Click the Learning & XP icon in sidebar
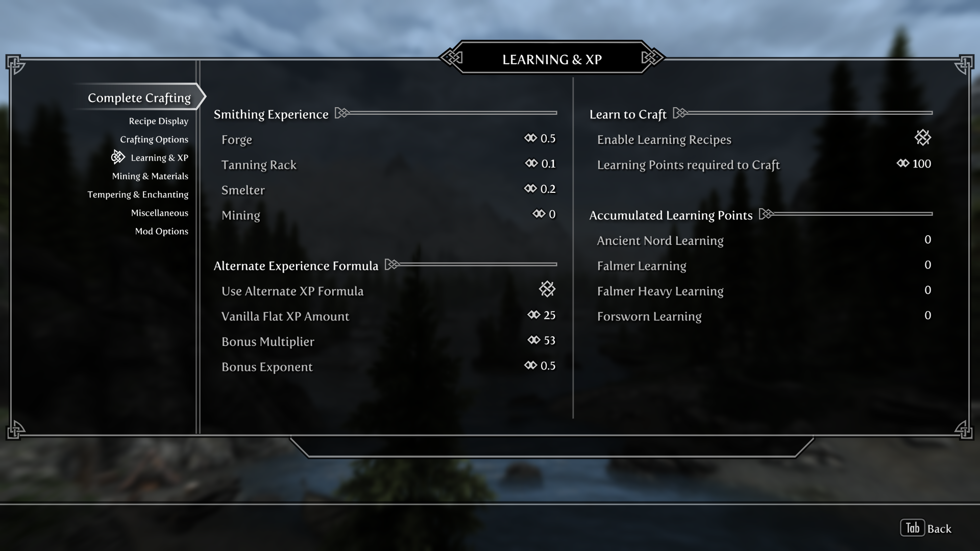 118,157
